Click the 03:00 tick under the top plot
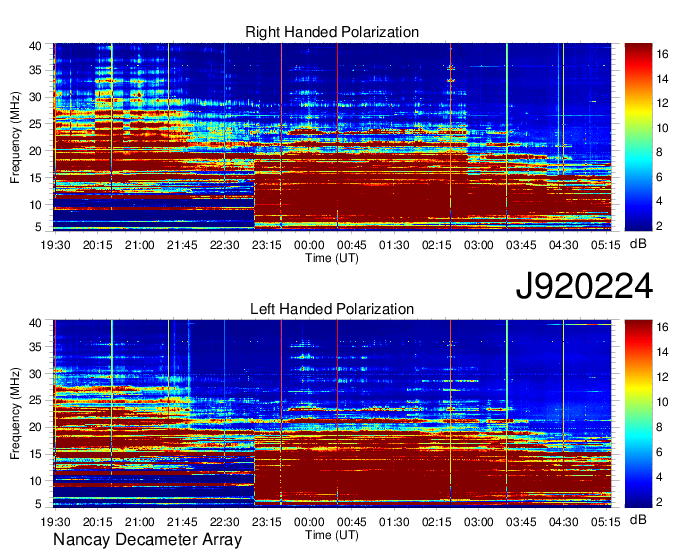The image size is (680, 552). click(x=478, y=245)
